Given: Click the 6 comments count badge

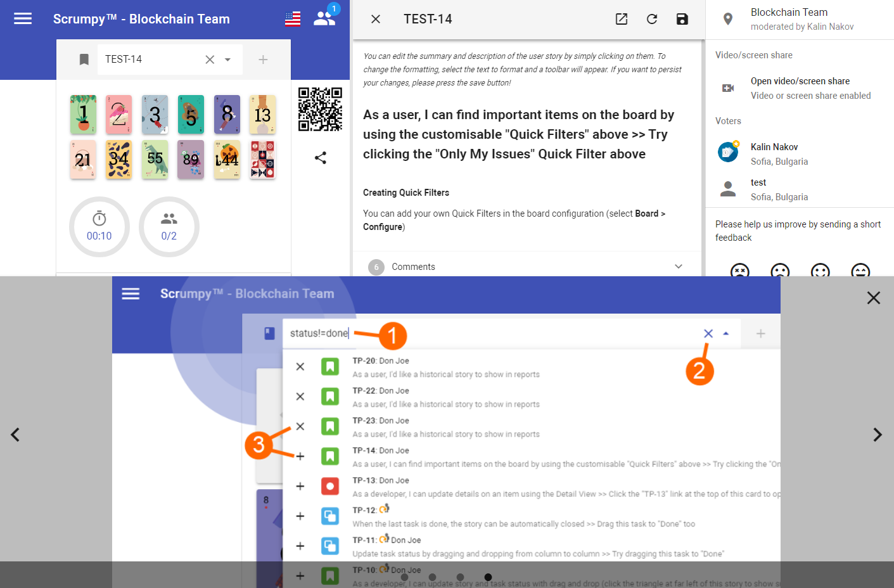Looking at the screenshot, I should pyautogui.click(x=376, y=267).
